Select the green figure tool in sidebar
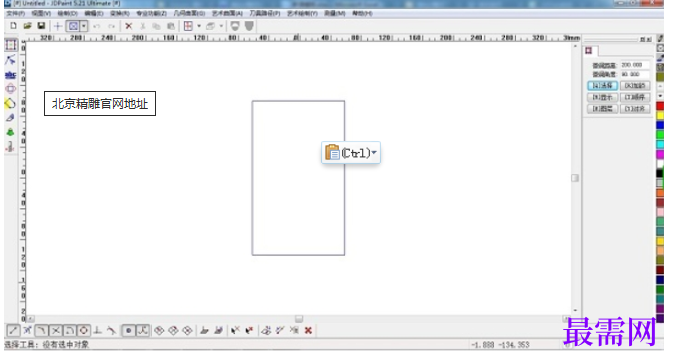This screenshot has height=363, width=675. tap(10, 132)
